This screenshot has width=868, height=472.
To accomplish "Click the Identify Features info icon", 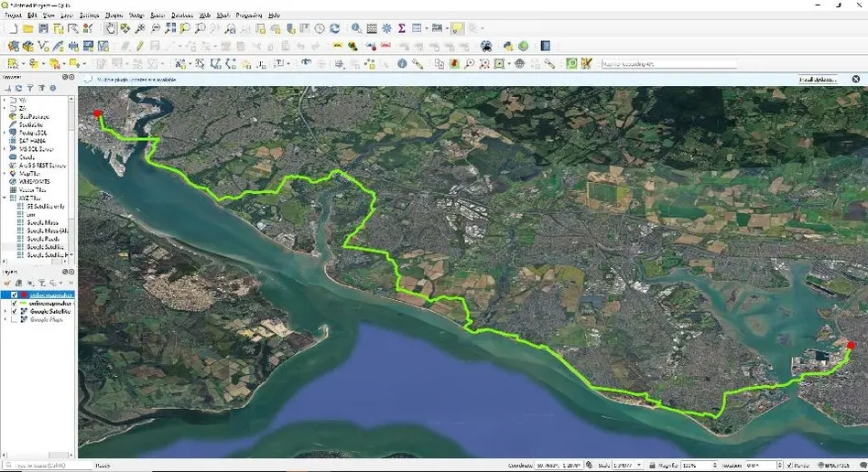I will [356, 29].
